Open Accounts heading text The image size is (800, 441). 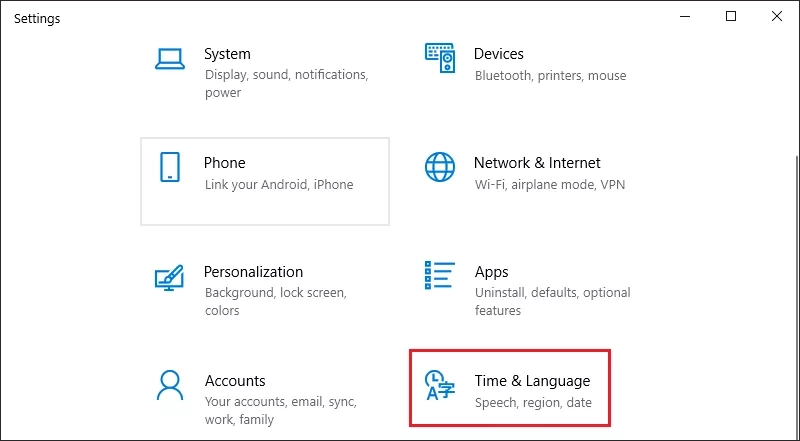[x=235, y=381]
